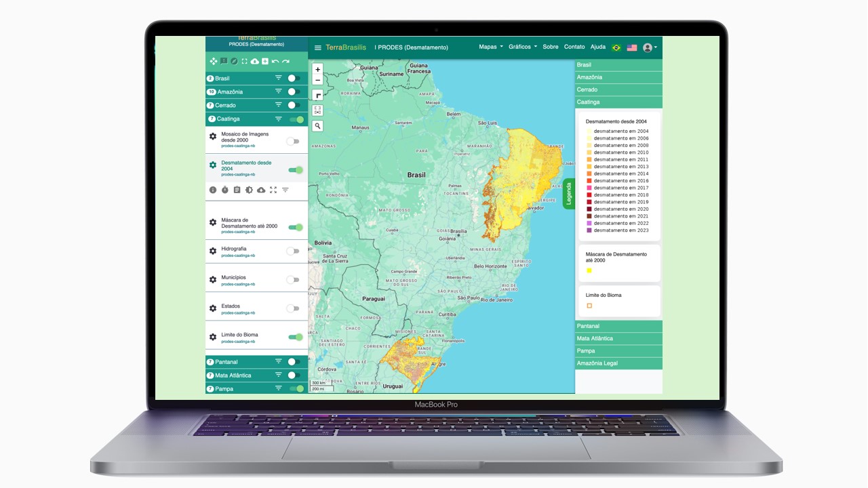The height and width of the screenshot is (488, 868).
Task: Open filter options for Pantanal group
Action: pyautogui.click(x=278, y=362)
